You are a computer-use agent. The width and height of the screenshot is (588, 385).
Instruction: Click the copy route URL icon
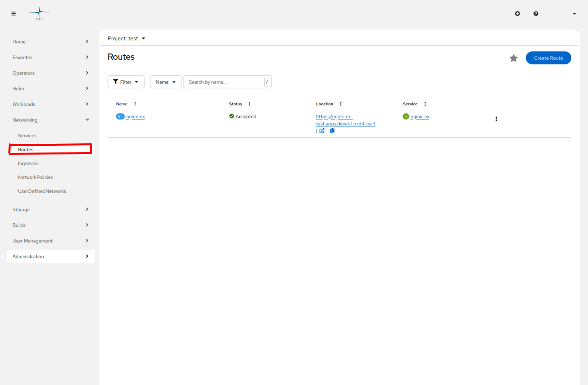[332, 131]
